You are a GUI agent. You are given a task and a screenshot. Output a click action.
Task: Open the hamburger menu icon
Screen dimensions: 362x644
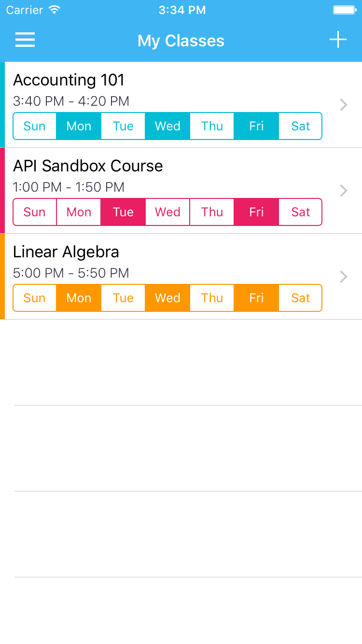(x=25, y=40)
